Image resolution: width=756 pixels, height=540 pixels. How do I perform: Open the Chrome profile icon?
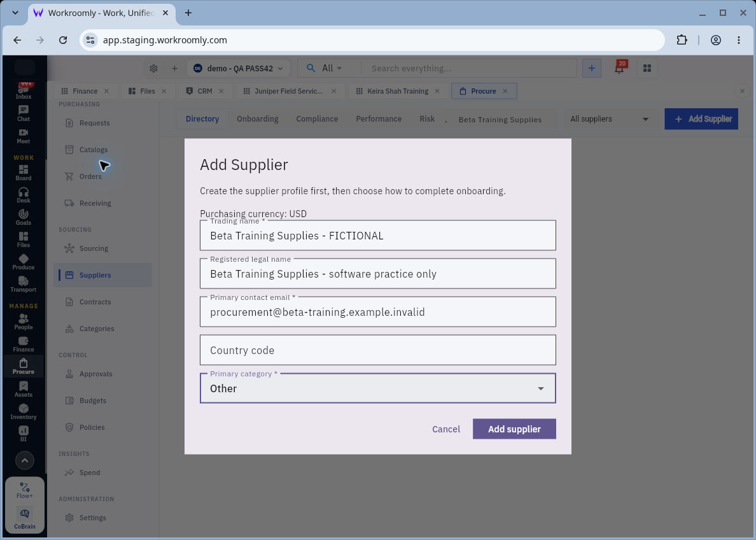pyautogui.click(x=716, y=40)
